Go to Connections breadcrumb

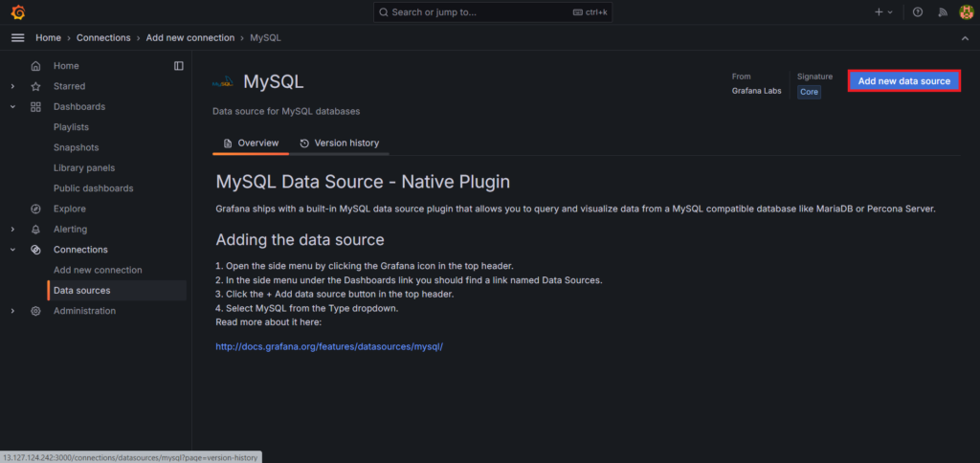click(x=103, y=38)
